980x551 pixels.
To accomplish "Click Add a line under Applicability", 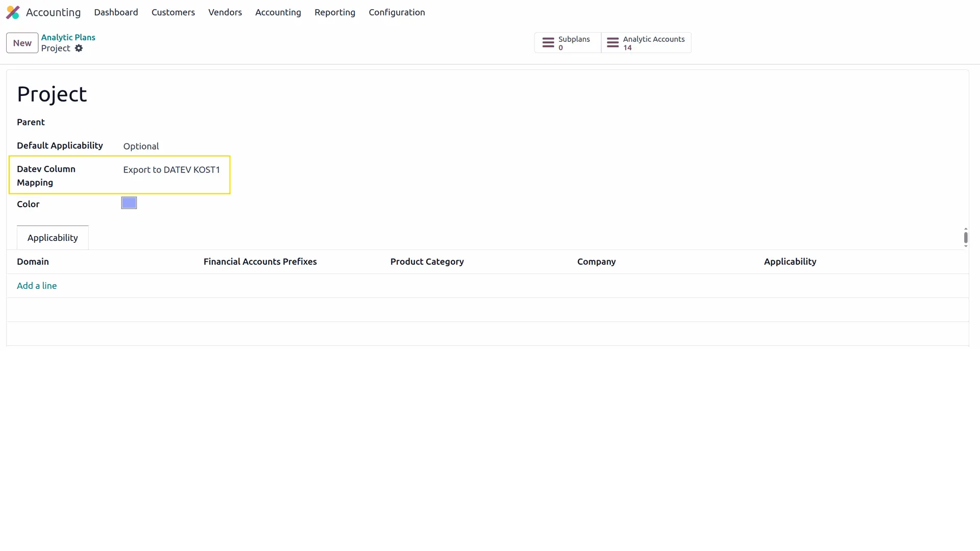I will click(36, 286).
